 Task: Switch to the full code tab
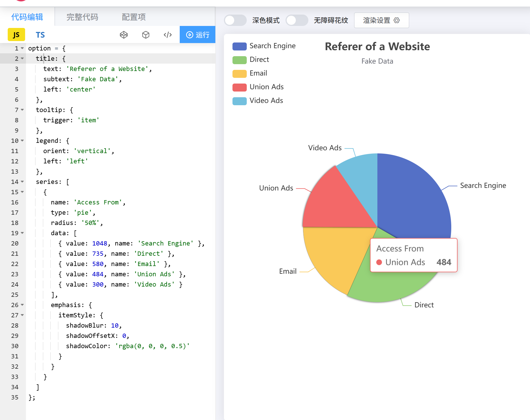(x=82, y=17)
